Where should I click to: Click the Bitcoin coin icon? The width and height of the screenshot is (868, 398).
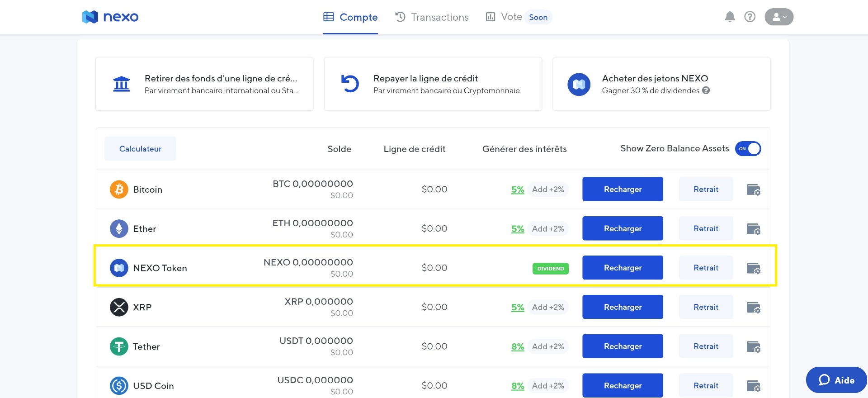coord(119,190)
